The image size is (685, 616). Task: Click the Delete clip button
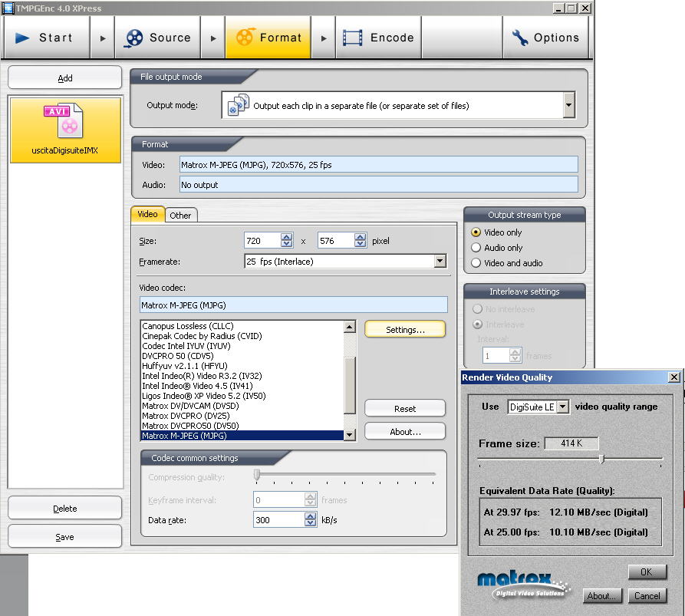(x=64, y=508)
